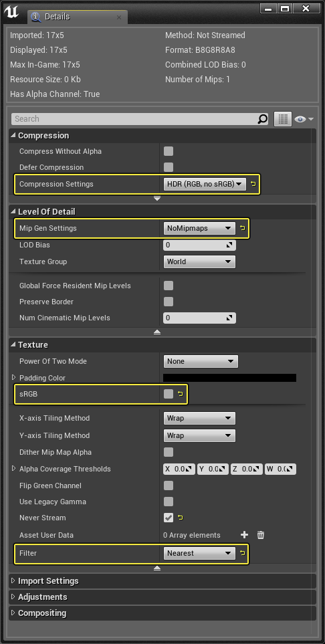Click into the Search details field
The image size is (325, 644).
click(134, 119)
